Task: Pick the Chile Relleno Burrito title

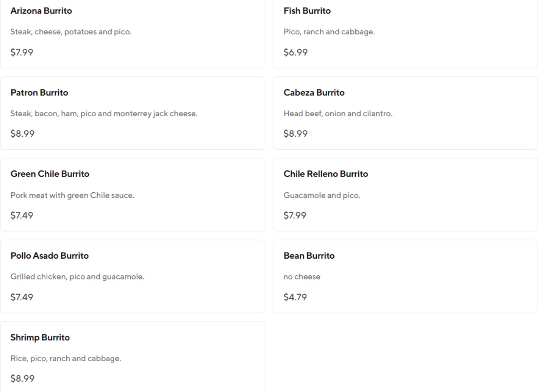Action: pos(325,174)
